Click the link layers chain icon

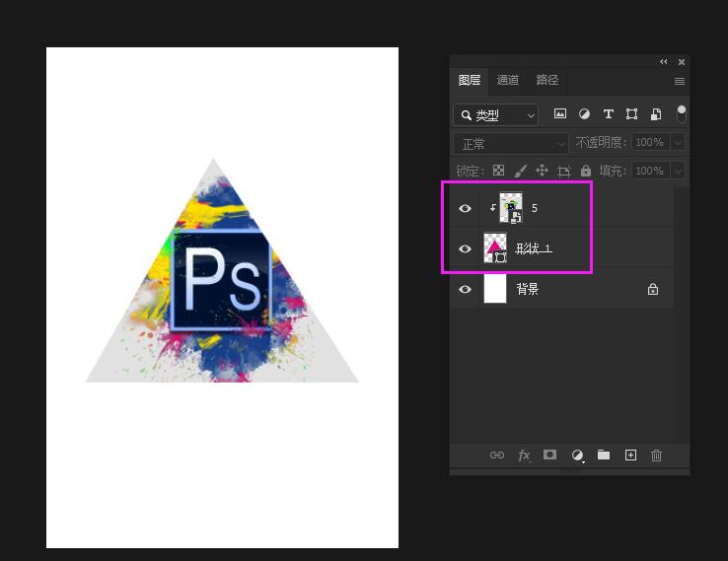497,456
